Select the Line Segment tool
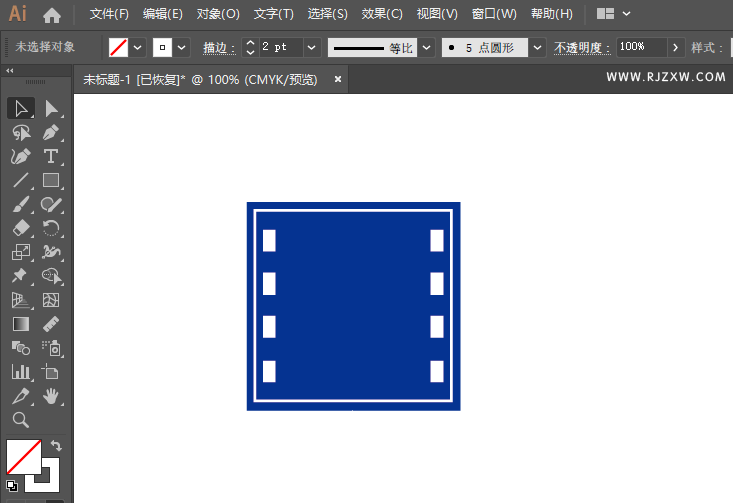Screen dimensions: 733x503 21,180
